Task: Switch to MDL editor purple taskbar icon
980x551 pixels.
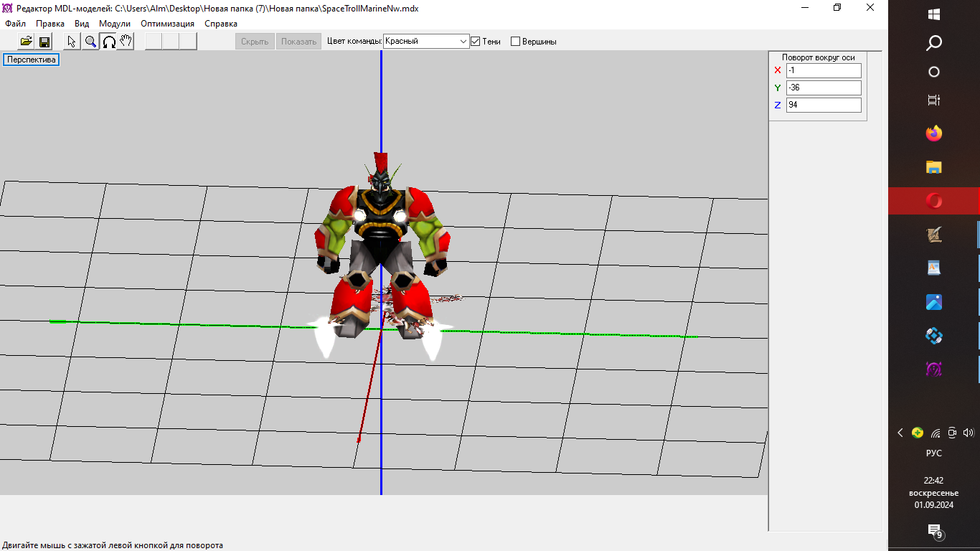Action: (x=934, y=369)
